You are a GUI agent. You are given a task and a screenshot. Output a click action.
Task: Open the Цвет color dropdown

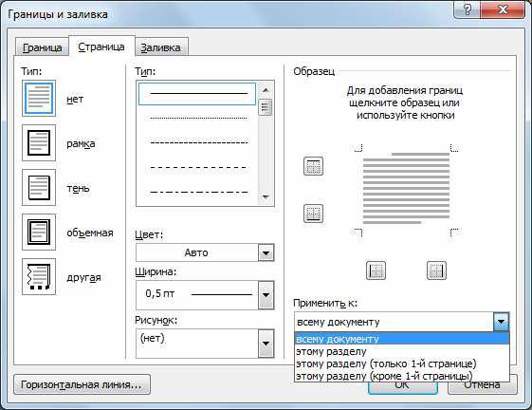266,253
